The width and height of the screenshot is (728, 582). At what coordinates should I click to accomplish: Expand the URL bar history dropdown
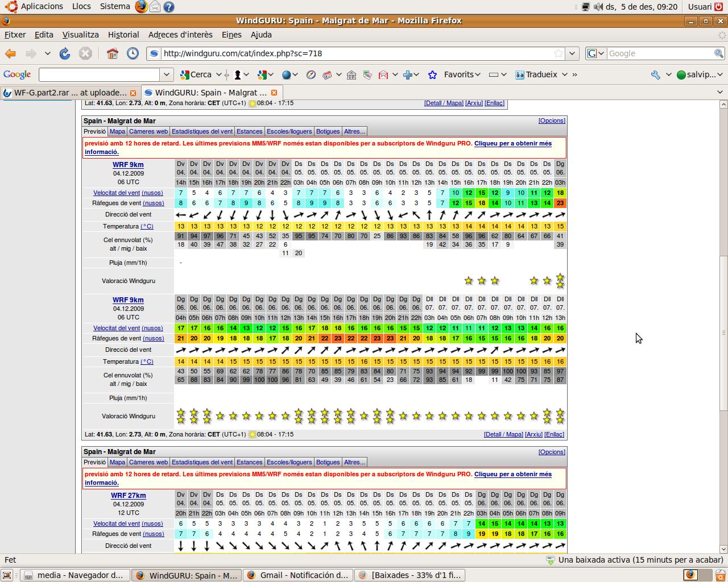pyautogui.click(x=572, y=53)
